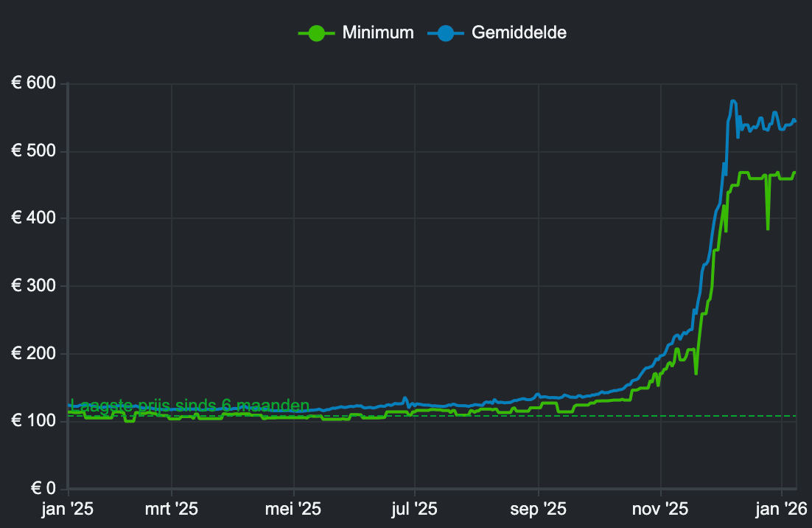Click the jan '26 x-axis label
Screen dimensions: 812x528
(783, 509)
